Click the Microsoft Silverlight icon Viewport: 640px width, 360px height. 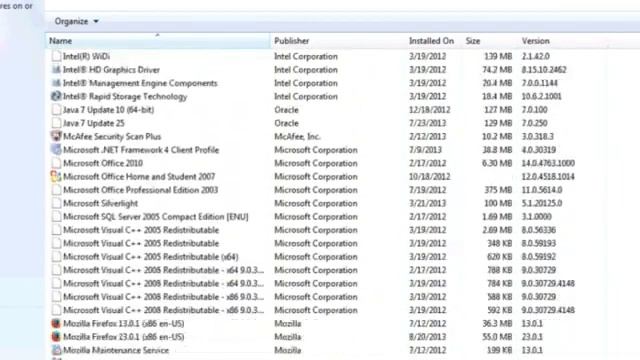point(56,203)
